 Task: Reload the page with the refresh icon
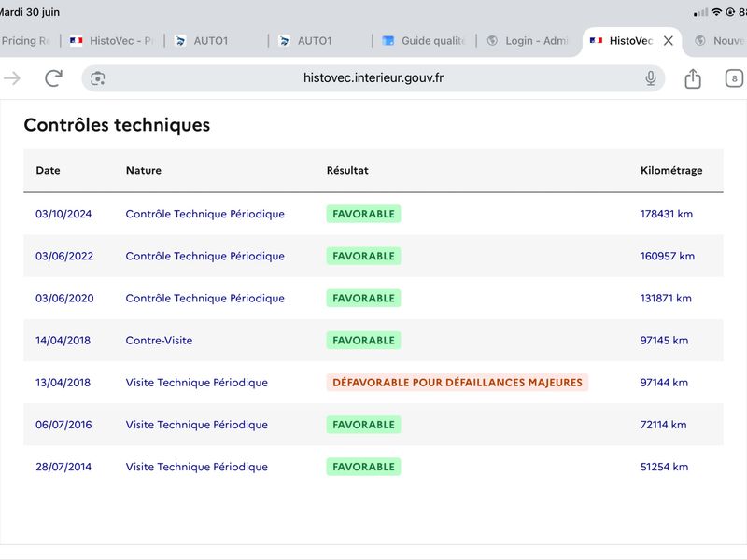pos(53,78)
